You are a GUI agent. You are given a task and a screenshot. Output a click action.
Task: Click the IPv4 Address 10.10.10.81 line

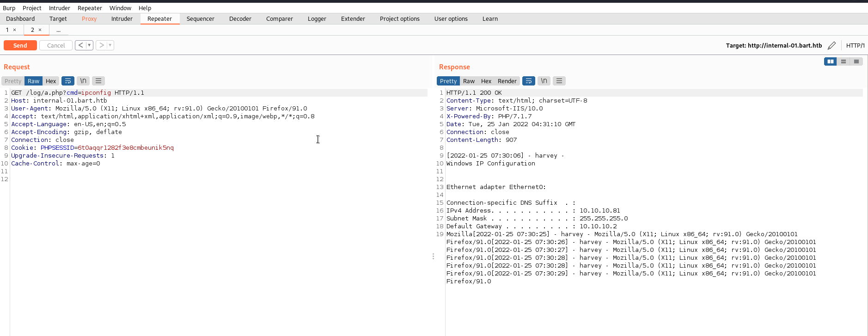pos(533,211)
